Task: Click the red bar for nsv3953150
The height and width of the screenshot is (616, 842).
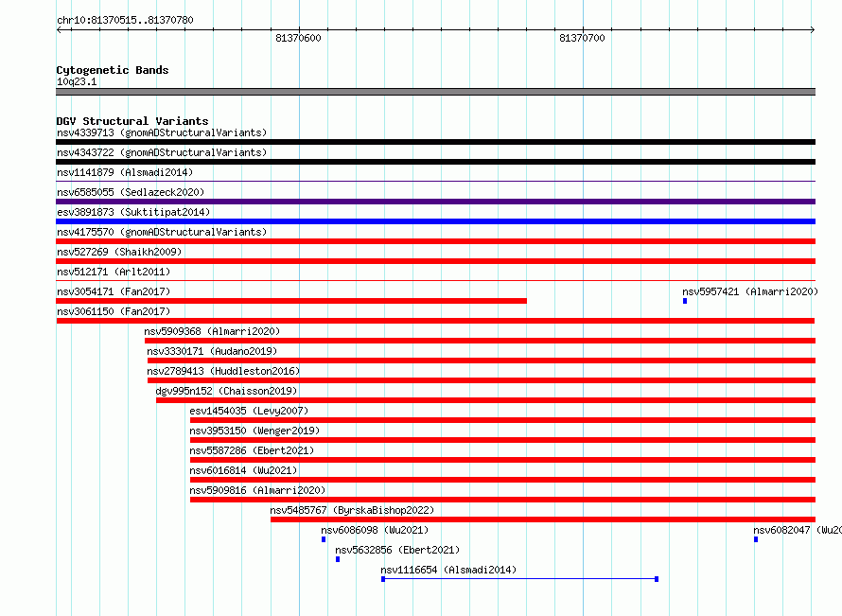Action: [502, 440]
